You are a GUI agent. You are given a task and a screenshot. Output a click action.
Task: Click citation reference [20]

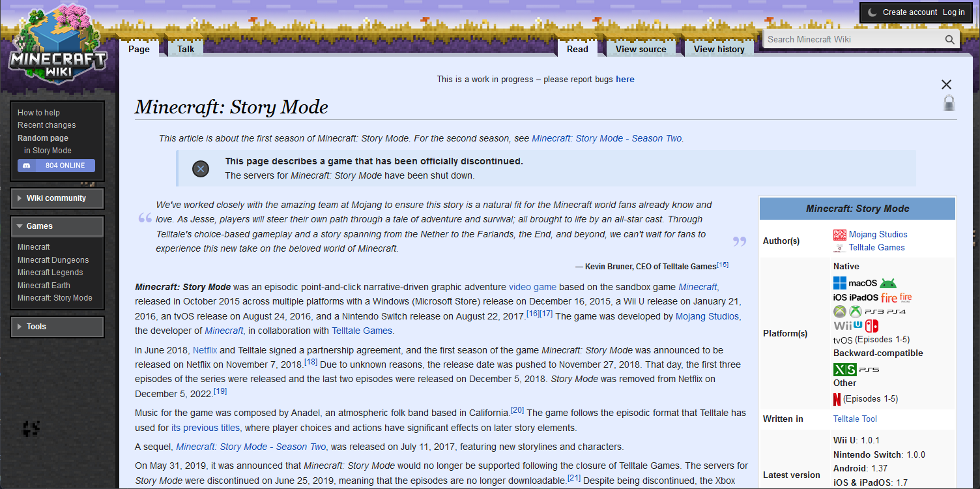(517, 409)
